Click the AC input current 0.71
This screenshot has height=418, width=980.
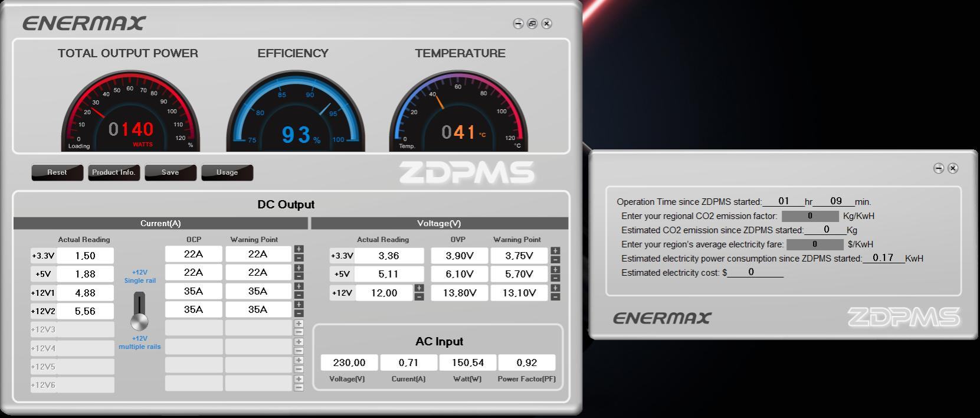(408, 363)
